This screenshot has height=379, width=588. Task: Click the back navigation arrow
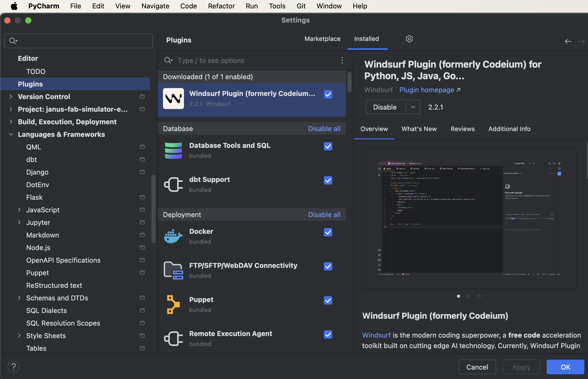(568, 41)
